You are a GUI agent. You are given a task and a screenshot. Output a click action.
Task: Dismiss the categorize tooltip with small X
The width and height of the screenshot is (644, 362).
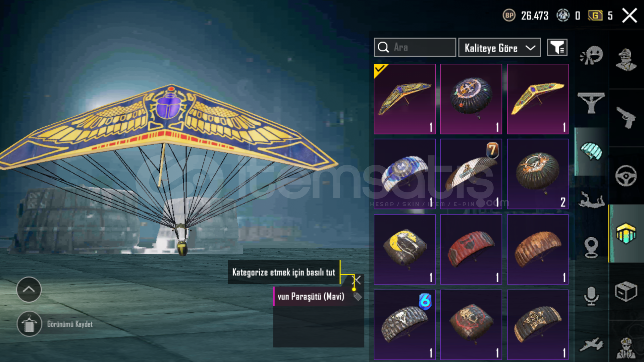tap(358, 280)
